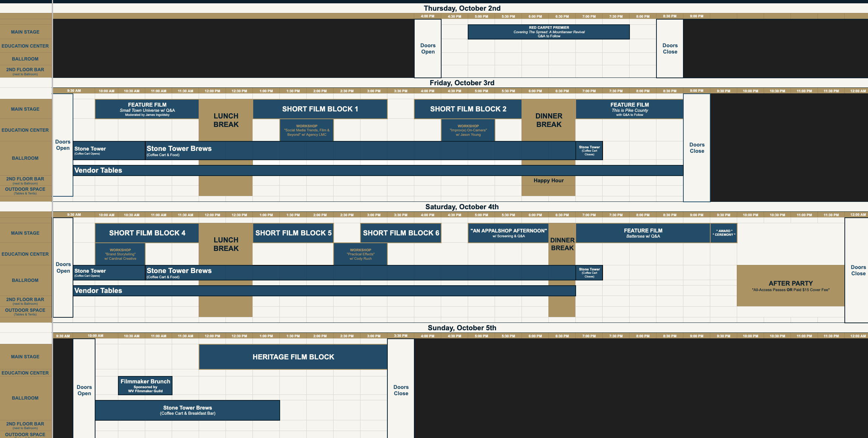Image resolution: width=868 pixels, height=438 pixels.
Task: Click the After Party block
Action: tap(791, 286)
